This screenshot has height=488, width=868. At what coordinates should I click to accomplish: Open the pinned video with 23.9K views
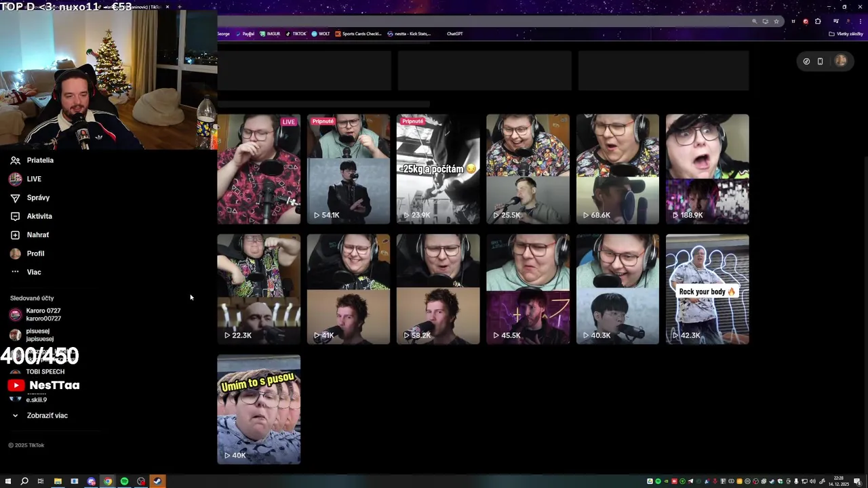[438, 169]
